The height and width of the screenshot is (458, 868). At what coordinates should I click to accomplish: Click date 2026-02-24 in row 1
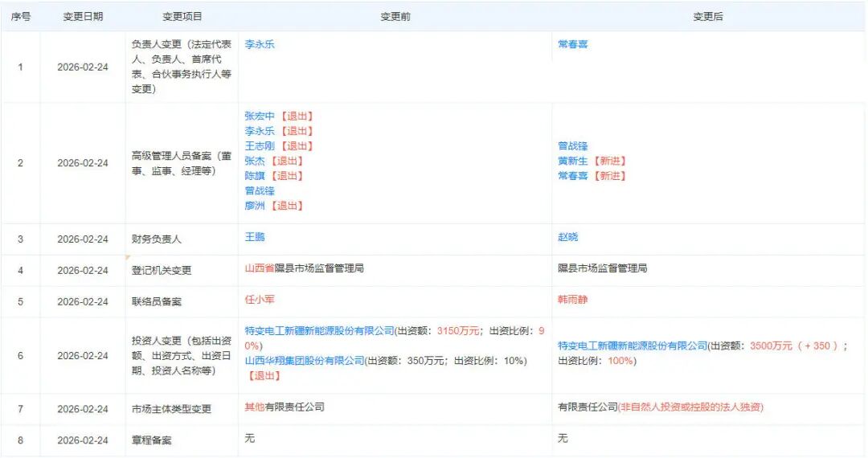tap(83, 67)
